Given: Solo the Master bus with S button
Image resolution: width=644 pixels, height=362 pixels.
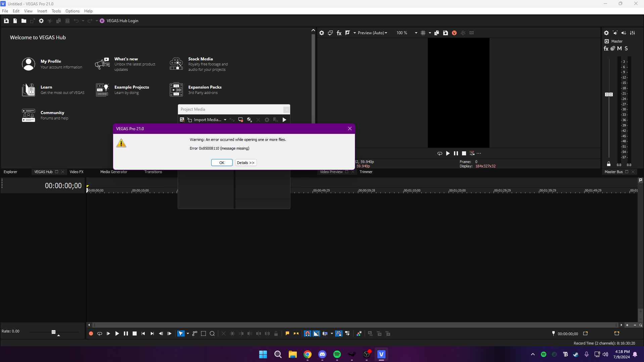Looking at the screenshot, I should click(x=626, y=48).
